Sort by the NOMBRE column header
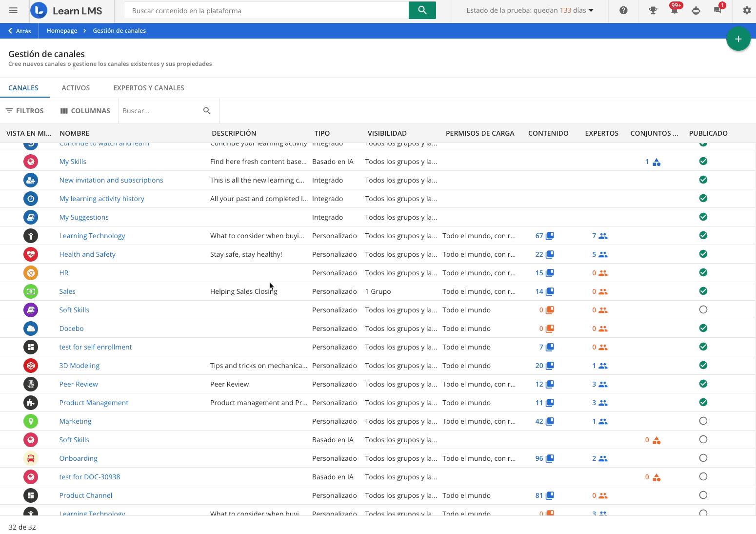 pyautogui.click(x=74, y=133)
